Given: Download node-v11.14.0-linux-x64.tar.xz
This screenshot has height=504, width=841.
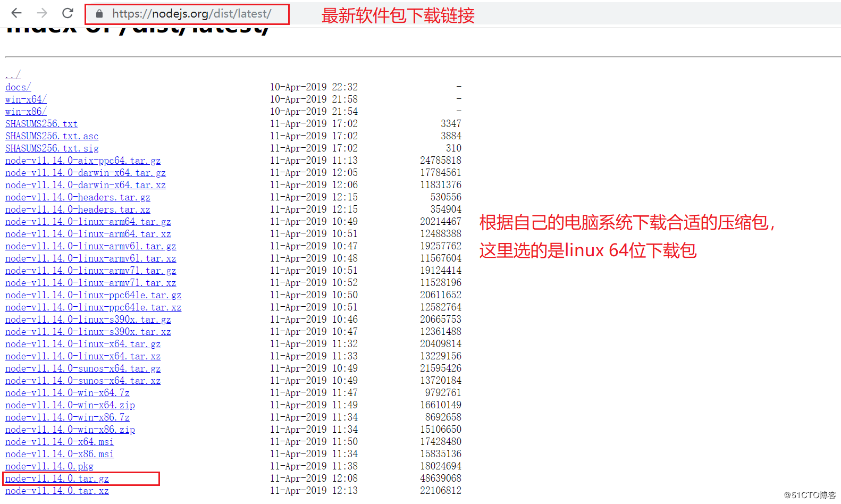Looking at the screenshot, I should 83,356.
